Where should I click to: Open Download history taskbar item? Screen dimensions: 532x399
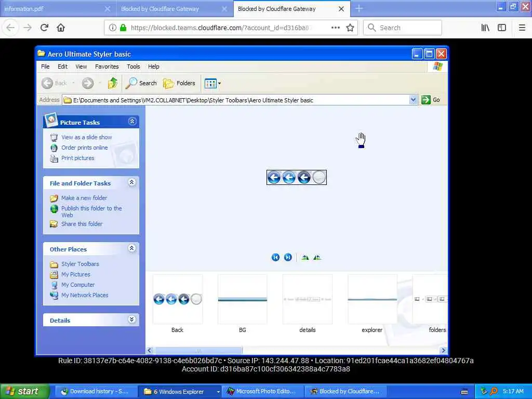click(x=95, y=392)
